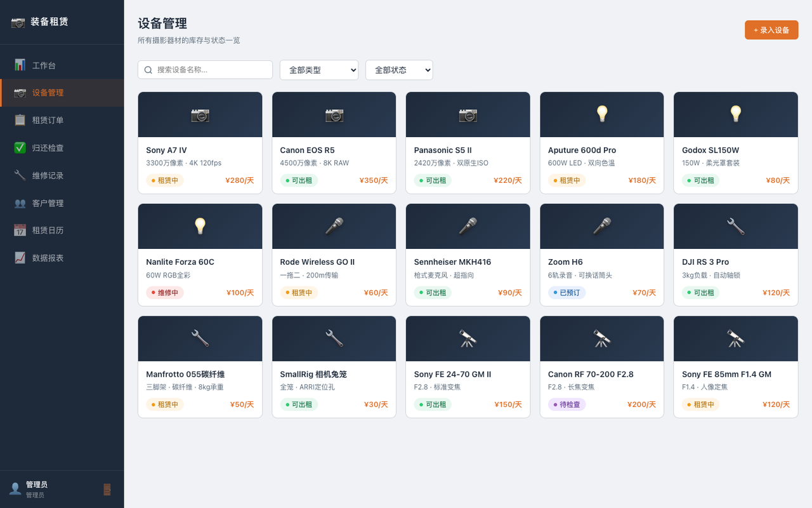This screenshot has width=812, height=508.
Task: Select the 设备管理 sidebar item
Action: (x=62, y=93)
